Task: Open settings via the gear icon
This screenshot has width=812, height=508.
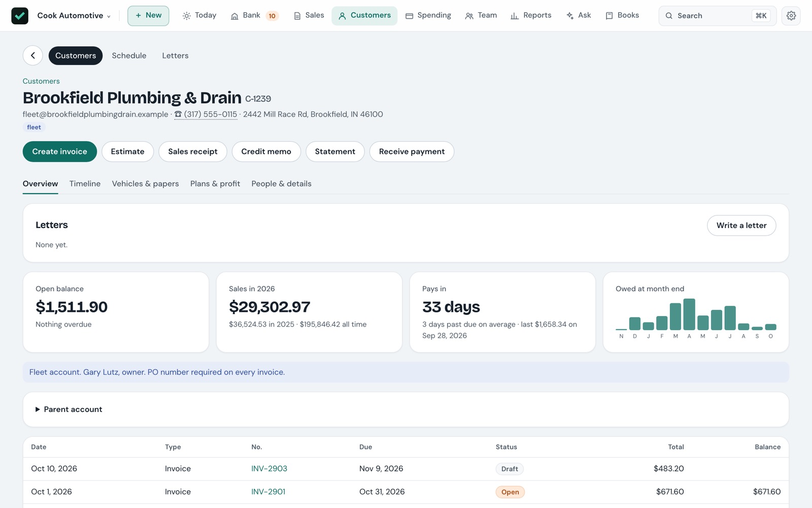Action: pos(791,16)
